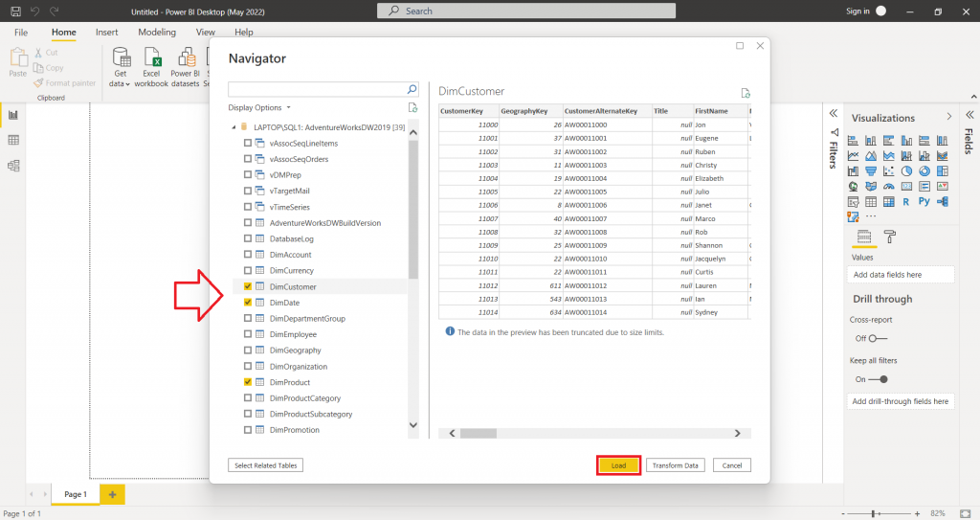Show more visuals via the ellipsis
This screenshot has width=980, height=520.
[871, 216]
